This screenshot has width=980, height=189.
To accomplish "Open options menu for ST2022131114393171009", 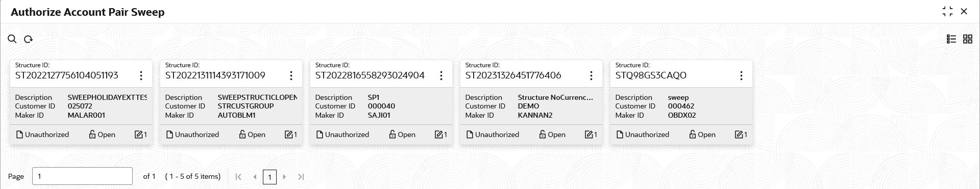I will (x=291, y=75).
